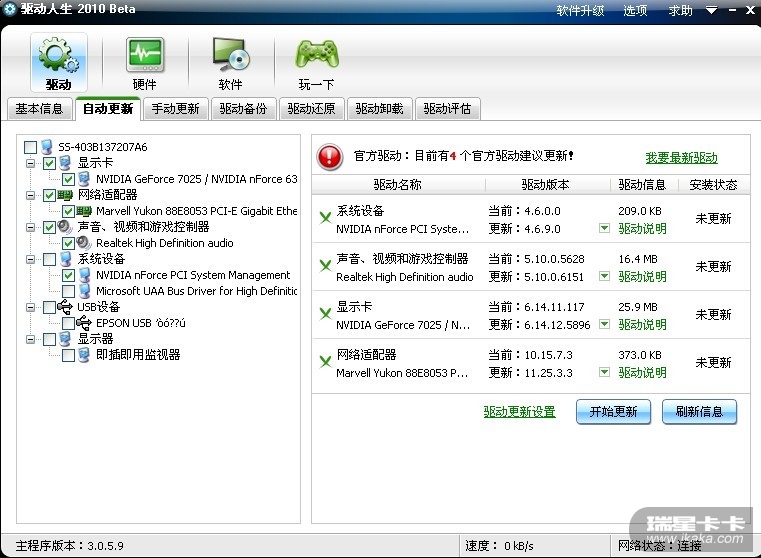Click the speaker icon next to 声音、视频和游戏控制器
Screen dimensions: 761x558
(65, 227)
